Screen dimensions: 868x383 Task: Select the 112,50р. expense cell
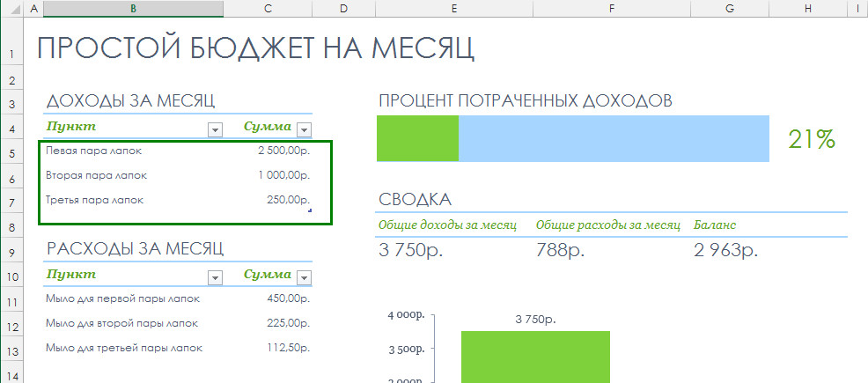click(x=268, y=348)
